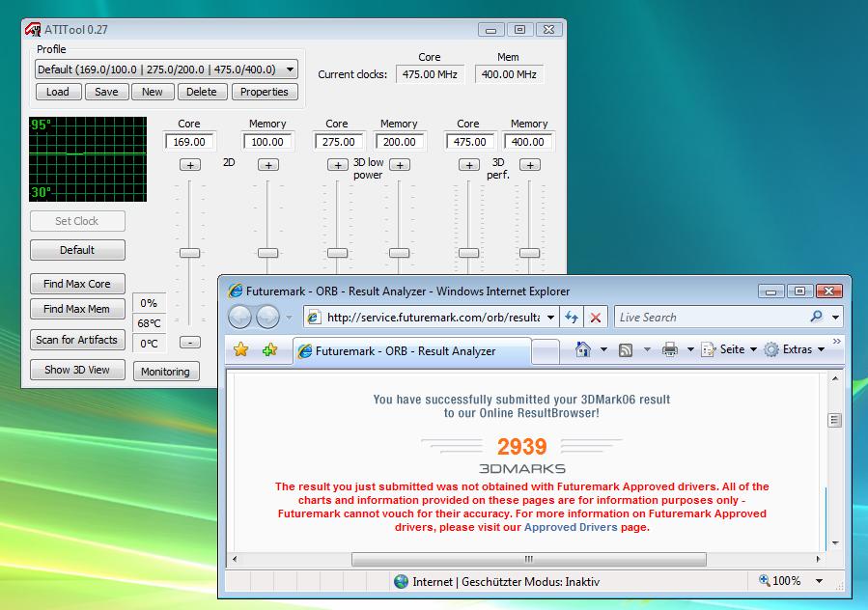Screen dimensions: 868x610
Task: Open the Print options dropdown arrow
Action: [690, 349]
